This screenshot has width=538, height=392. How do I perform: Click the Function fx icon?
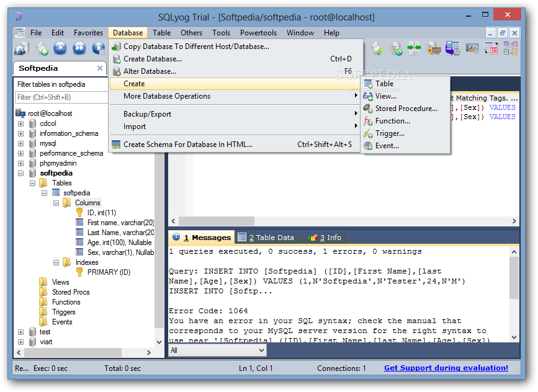coord(368,121)
